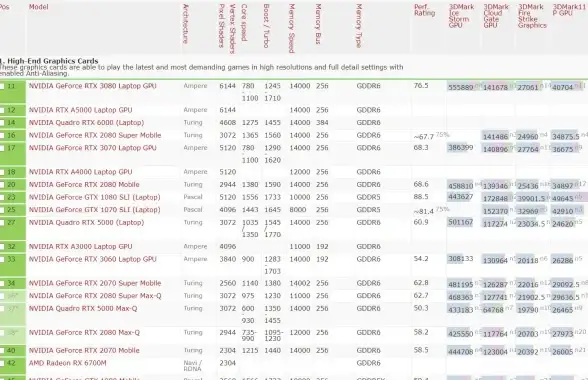Enable checkbox beside GeForce RTX 3070 Laptop GPU
The width and height of the screenshot is (588, 380).
point(2,149)
